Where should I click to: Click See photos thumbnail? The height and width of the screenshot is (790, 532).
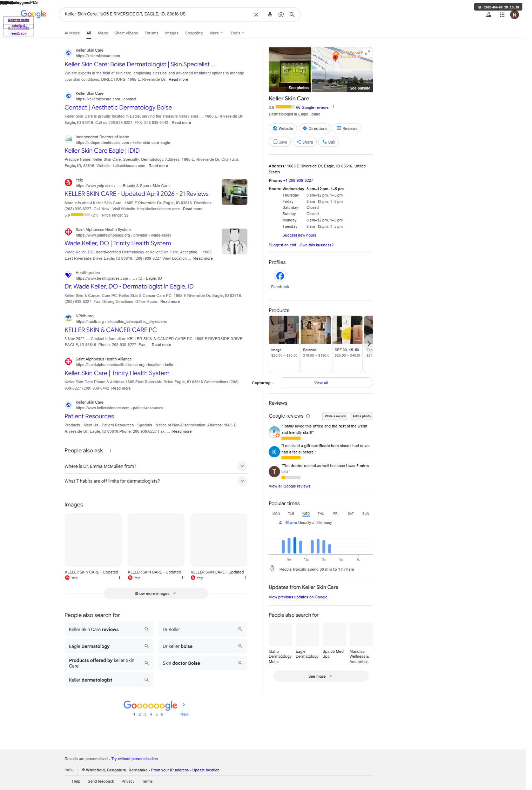290,69
